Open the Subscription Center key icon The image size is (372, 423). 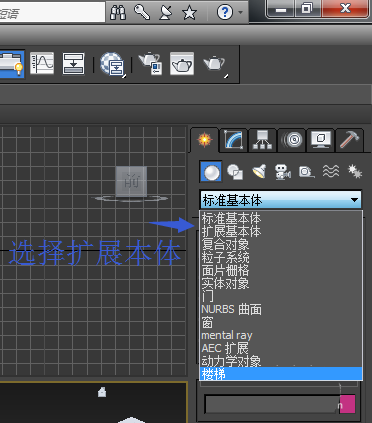(x=142, y=12)
